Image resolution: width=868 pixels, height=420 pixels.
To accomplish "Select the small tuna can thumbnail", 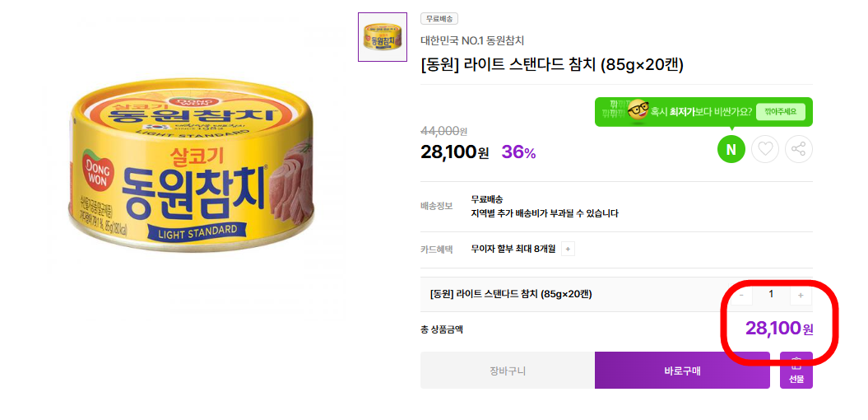I will click(383, 37).
